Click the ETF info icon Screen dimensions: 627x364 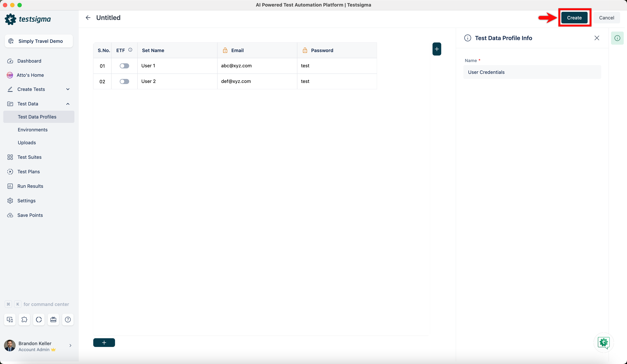click(130, 50)
